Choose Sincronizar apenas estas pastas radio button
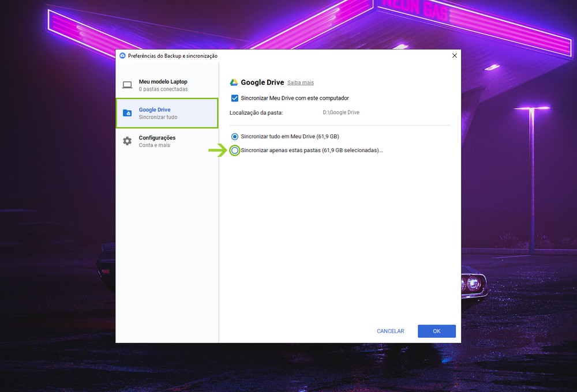 tap(235, 150)
